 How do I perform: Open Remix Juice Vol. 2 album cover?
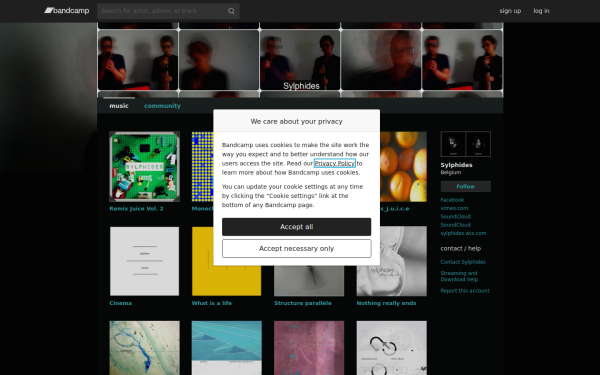pos(144,166)
